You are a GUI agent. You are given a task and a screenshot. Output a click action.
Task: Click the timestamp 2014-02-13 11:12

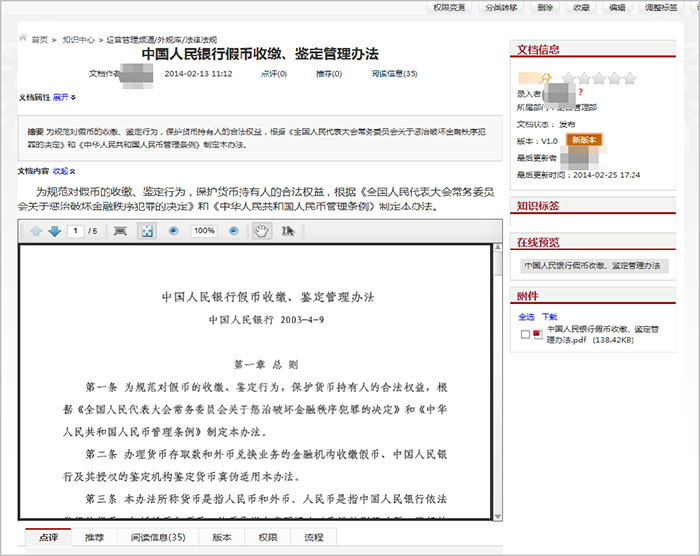coord(198,74)
